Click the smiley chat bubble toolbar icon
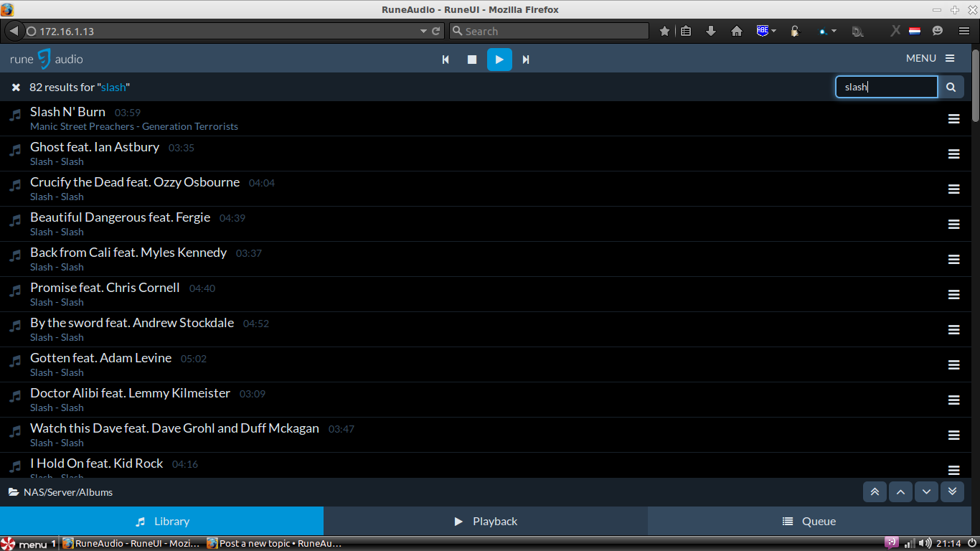The image size is (980, 551). click(938, 32)
